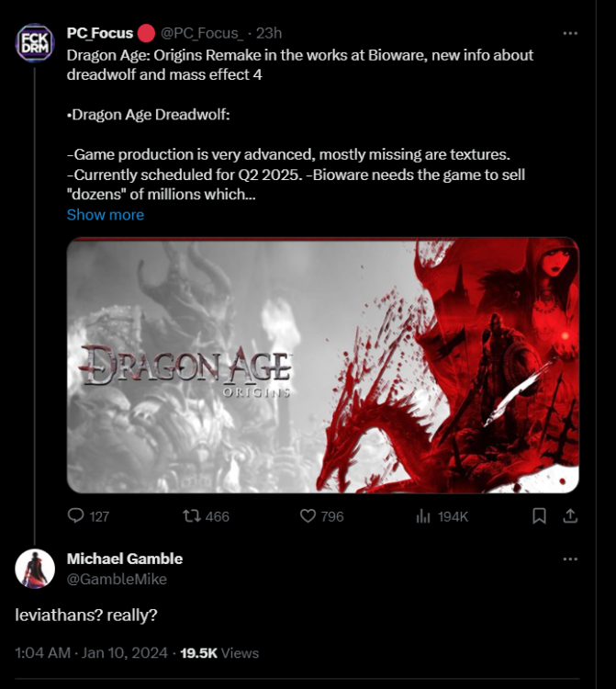616x689 pixels.
Task: Bookmark the PC_Focus tweet
Action: click(x=540, y=515)
